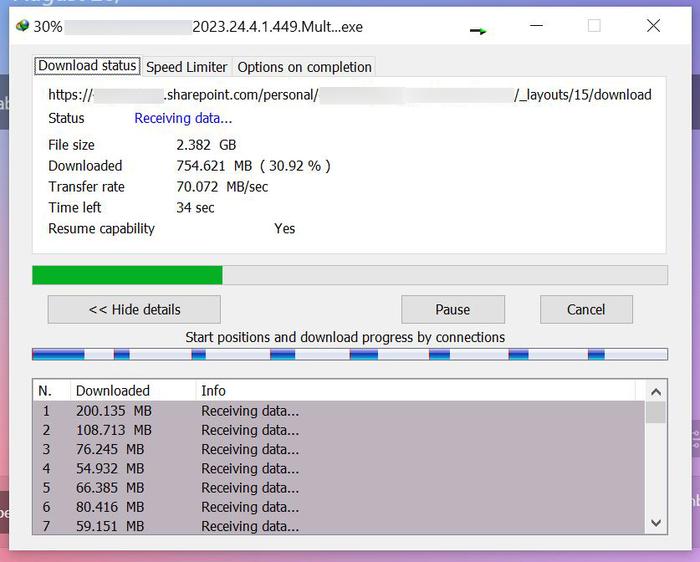Image resolution: width=700 pixels, height=562 pixels.
Task: Switch to the Download status tab
Action: pyautogui.click(x=87, y=66)
